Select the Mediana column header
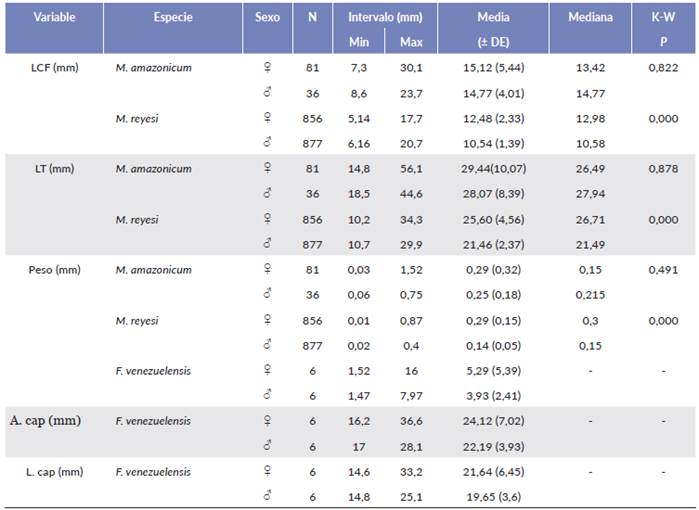This screenshot has width=699, height=510. tap(590, 18)
